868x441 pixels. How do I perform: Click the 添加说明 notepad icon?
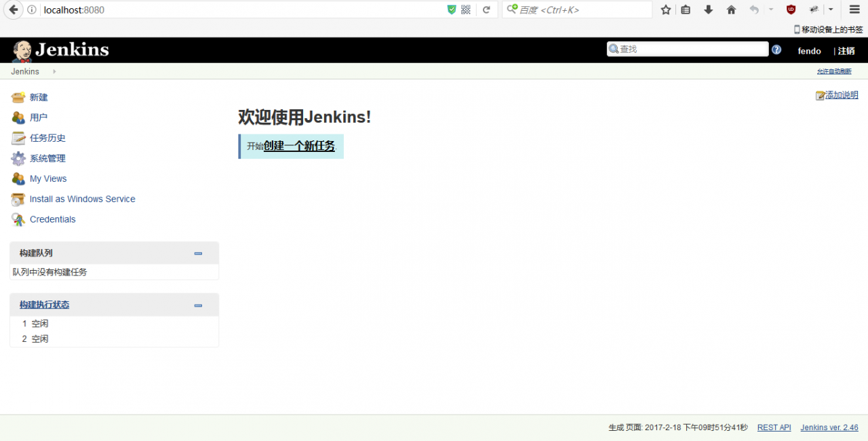821,96
